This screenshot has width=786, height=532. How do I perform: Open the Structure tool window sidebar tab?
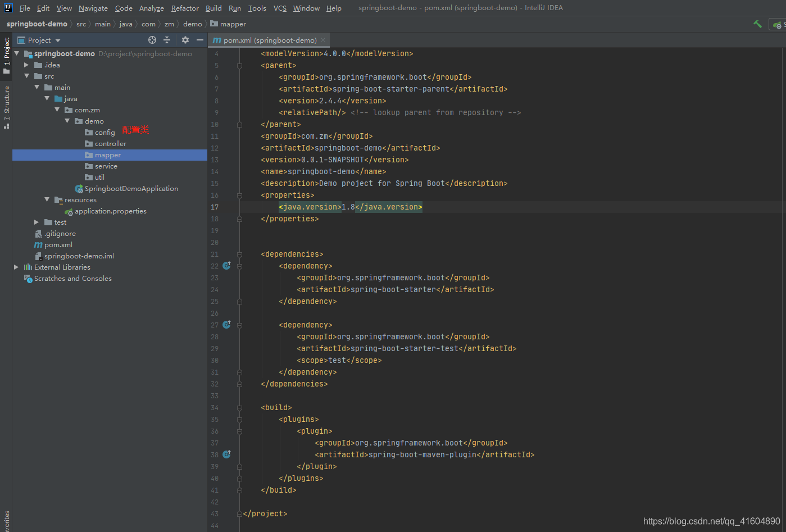click(7, 107)
